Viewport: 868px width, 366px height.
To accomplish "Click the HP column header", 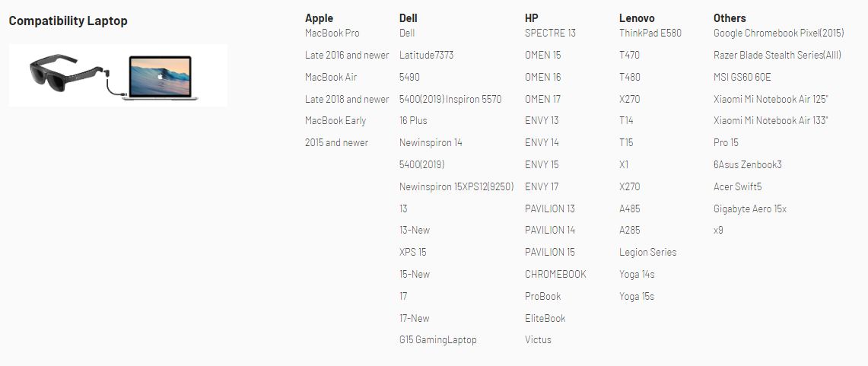I will (x=532, y=18).
